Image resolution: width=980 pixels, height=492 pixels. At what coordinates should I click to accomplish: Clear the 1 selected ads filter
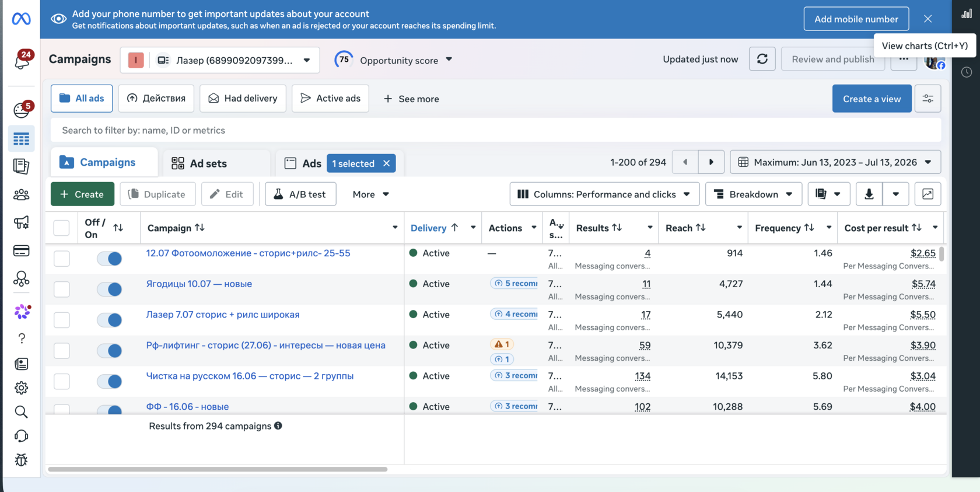click(x=386, y=163)
